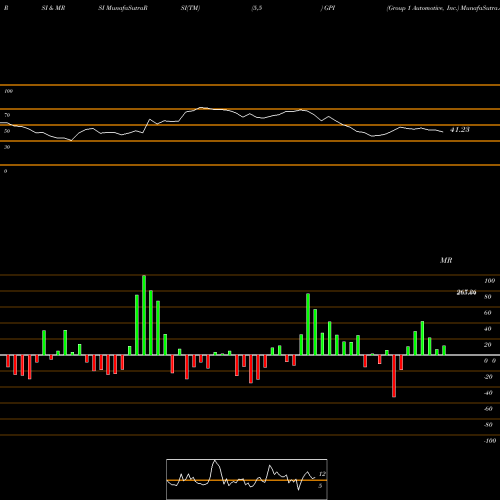Click the MR axis label 60
500x500 pixels.
coord(488,313)
